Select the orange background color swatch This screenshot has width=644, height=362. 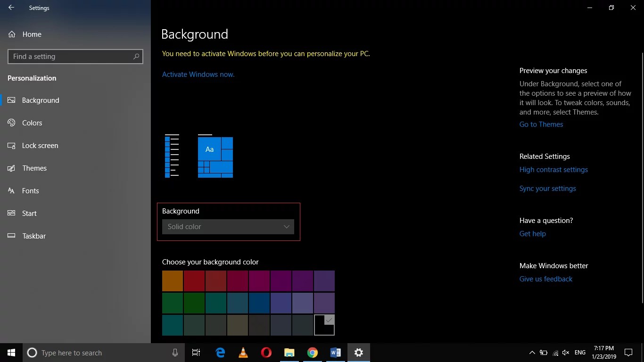coord(172,280)
